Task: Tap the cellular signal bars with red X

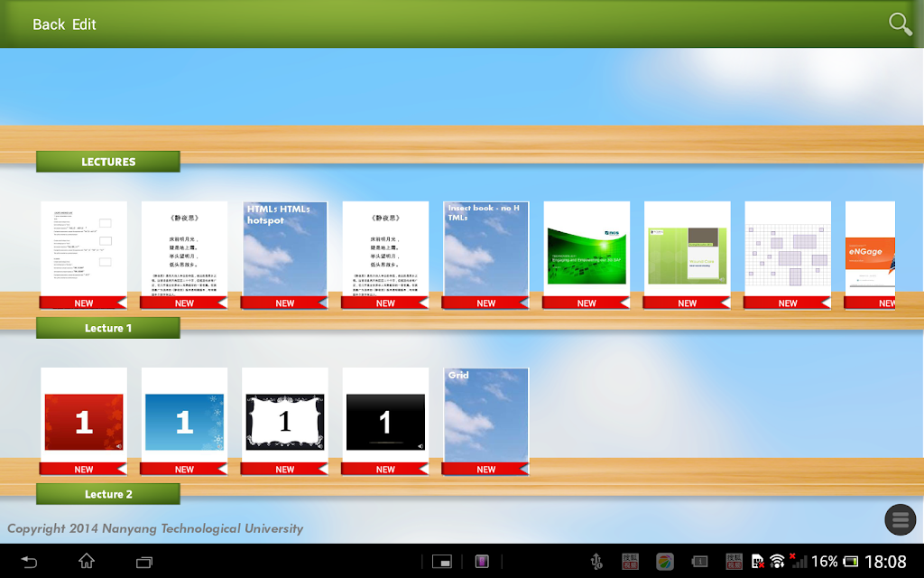Action: tap(798, 561)
